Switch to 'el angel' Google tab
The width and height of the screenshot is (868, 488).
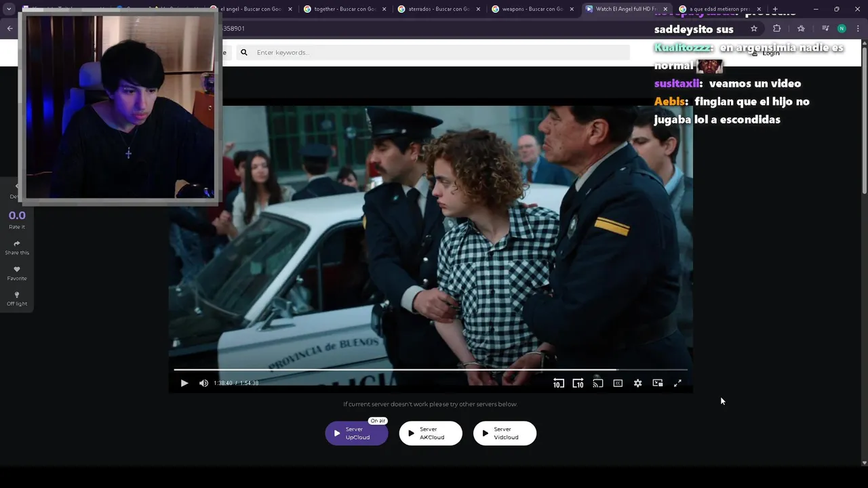(251, 9)
